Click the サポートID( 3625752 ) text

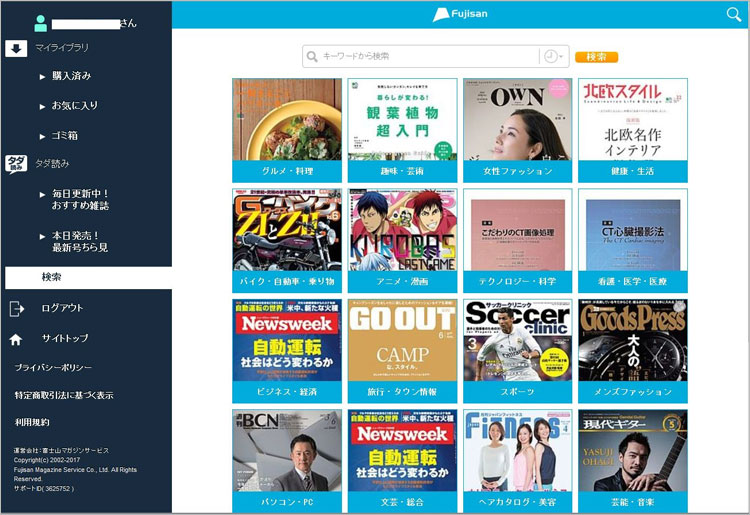[x=44, y=489]
